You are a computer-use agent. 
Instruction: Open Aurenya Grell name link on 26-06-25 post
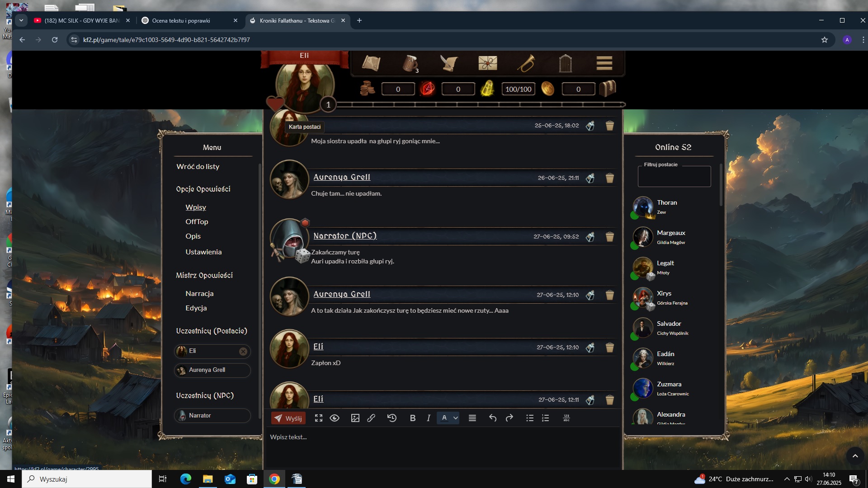[342, 177]
